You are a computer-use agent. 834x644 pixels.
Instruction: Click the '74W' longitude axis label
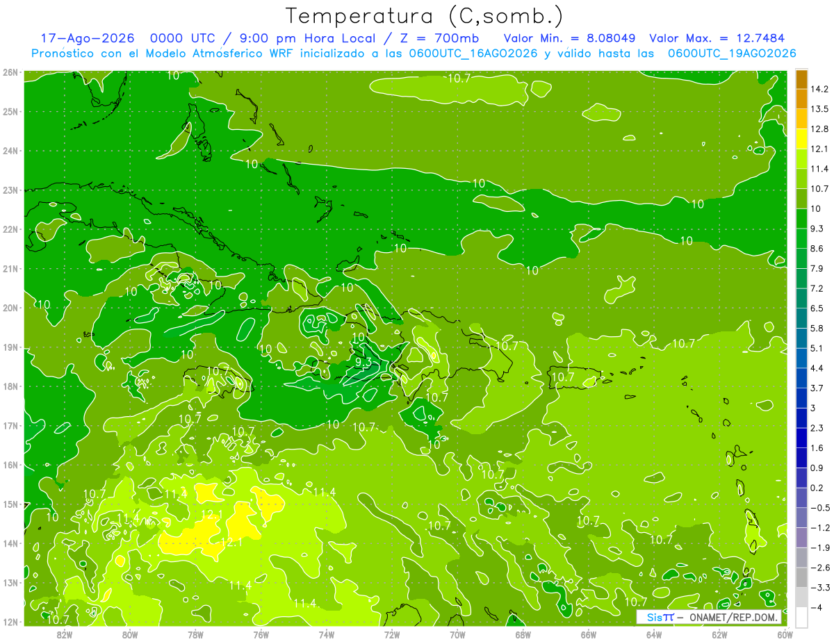click(326, 634)
